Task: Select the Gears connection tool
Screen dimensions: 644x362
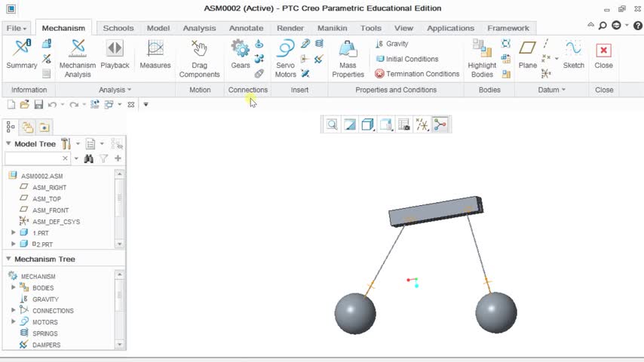Action: [241, 54]
